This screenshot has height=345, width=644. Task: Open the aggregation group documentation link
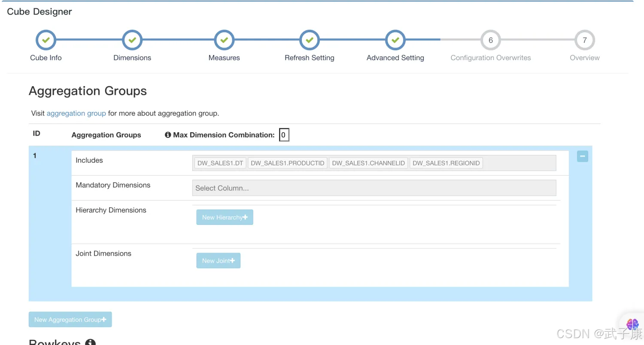(x=76, y=113)
